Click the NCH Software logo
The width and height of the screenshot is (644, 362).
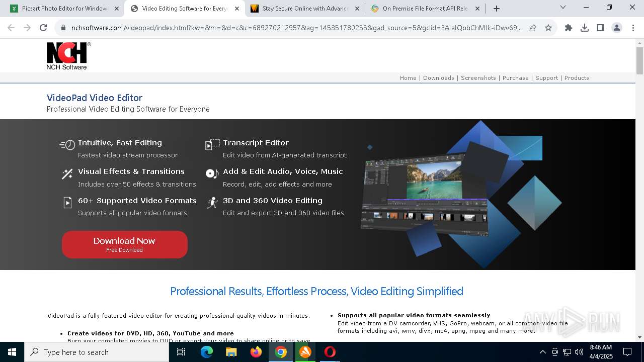click(x=68, y=56)
